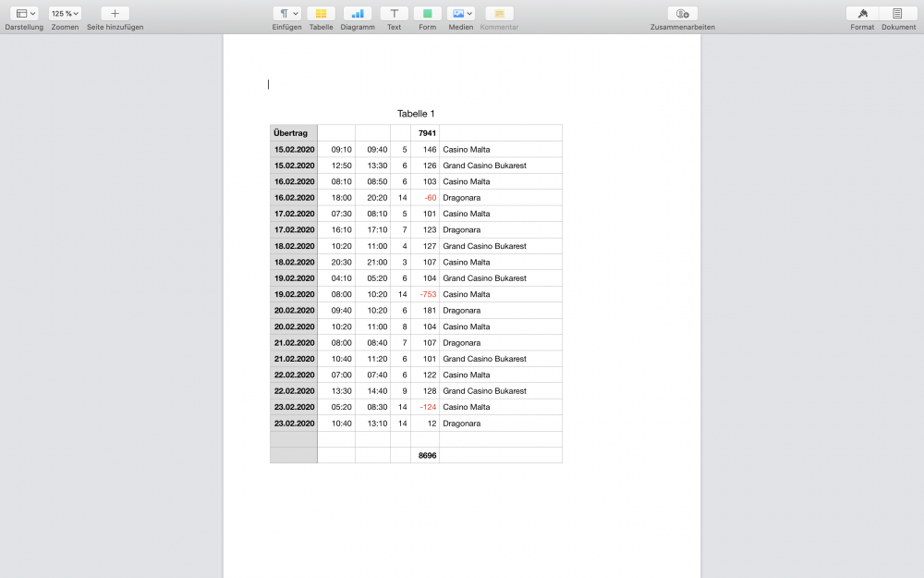This screenshot has height=578, width=924.
Task: Select Dragonara in the 181 row
Action: coord(461,310)
